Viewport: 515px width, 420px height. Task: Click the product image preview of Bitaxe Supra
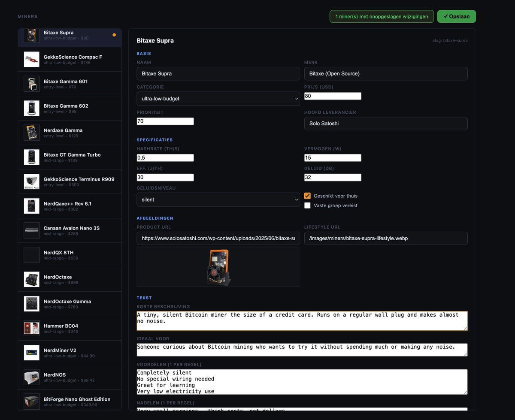218,267
